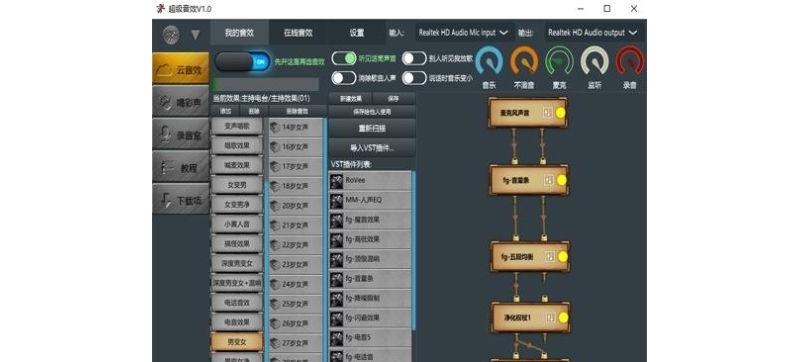The width and height of the screenshot is (800, 362).
Task: Select the 小黄人音 effect category
Action: (237, 224)
